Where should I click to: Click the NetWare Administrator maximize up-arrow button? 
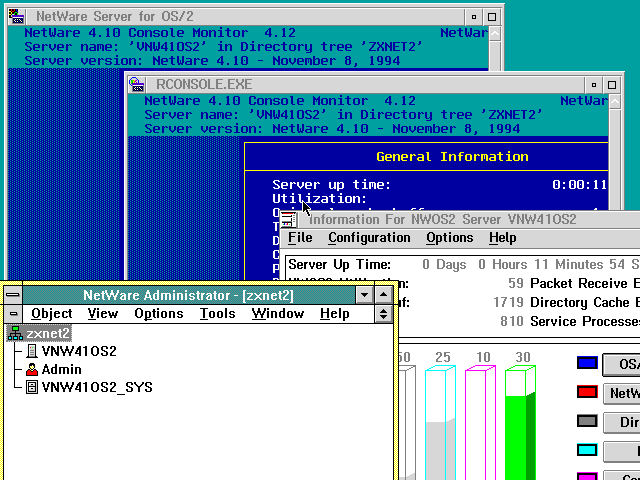pyautogui.click(x=383, y=295)
